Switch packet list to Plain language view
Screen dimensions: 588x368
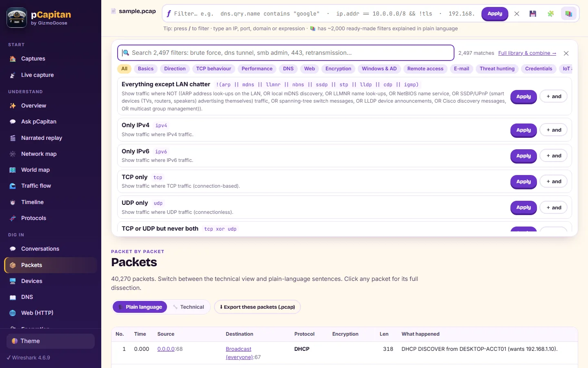[x=140, y=307]
